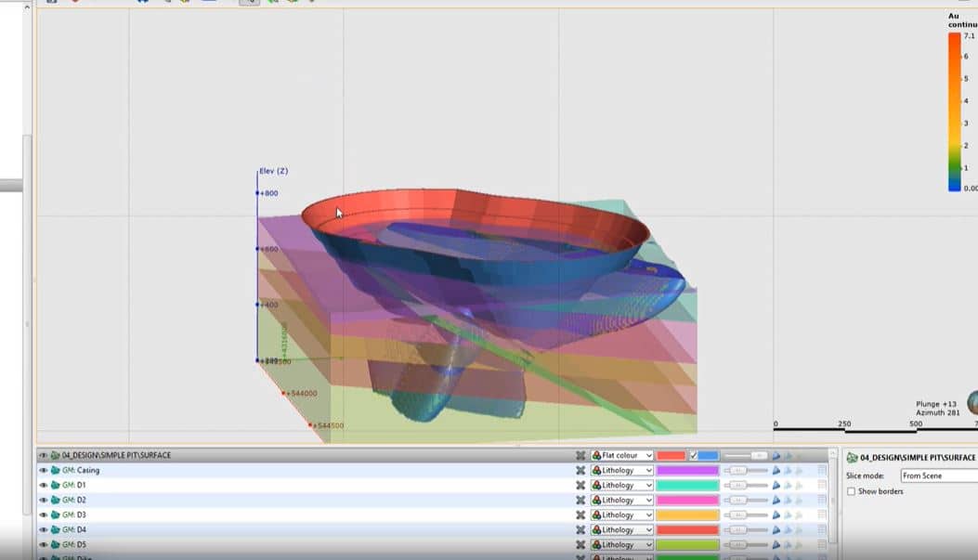Click the back-face icon for GM: D3

click(788, 515)
